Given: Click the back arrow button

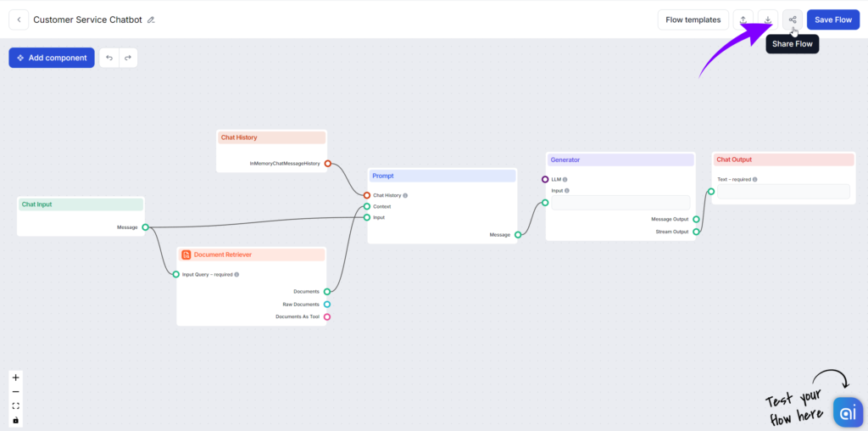Looking at the screenshot, I should (x=19, y=20).
